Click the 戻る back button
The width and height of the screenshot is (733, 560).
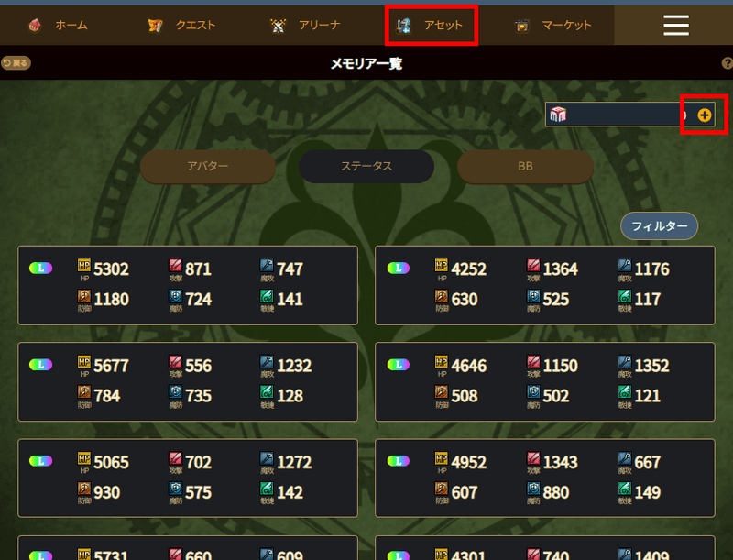point(16,62)
